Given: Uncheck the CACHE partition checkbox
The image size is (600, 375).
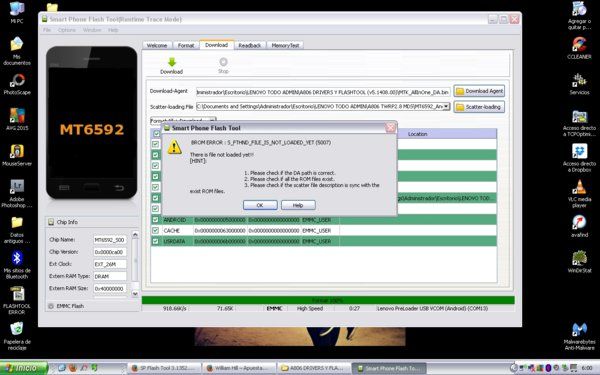Looking at the screenshot, I should tap(155, 230).
